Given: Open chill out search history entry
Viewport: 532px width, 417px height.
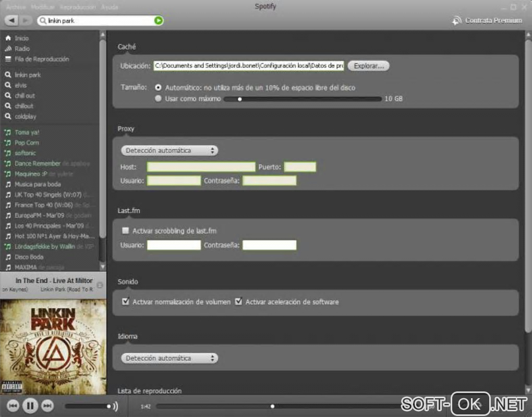Looking at the screenshot, I should 20,96.
